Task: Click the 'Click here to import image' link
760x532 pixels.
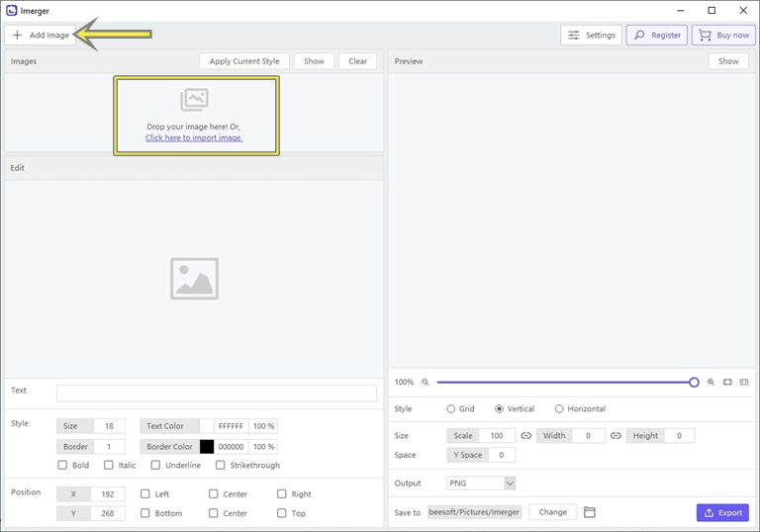Action: [x=194, y=137]
